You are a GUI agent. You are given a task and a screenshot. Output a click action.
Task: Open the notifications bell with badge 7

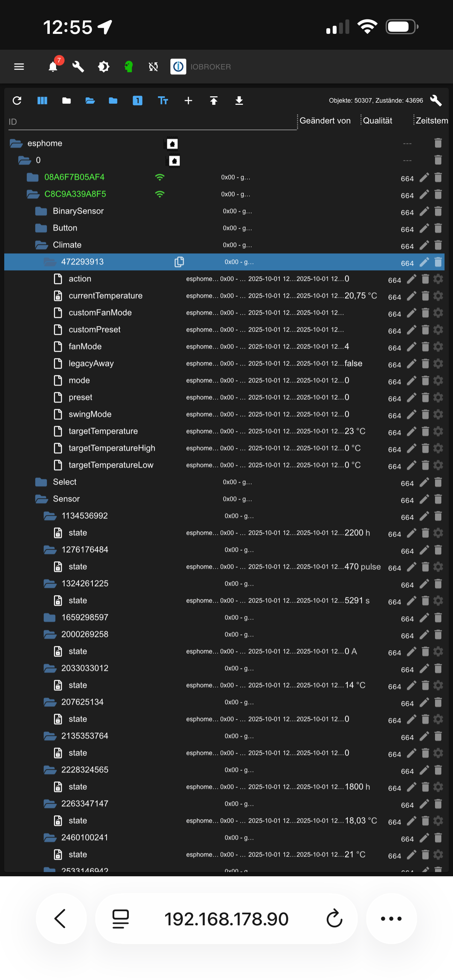point(53,67)
